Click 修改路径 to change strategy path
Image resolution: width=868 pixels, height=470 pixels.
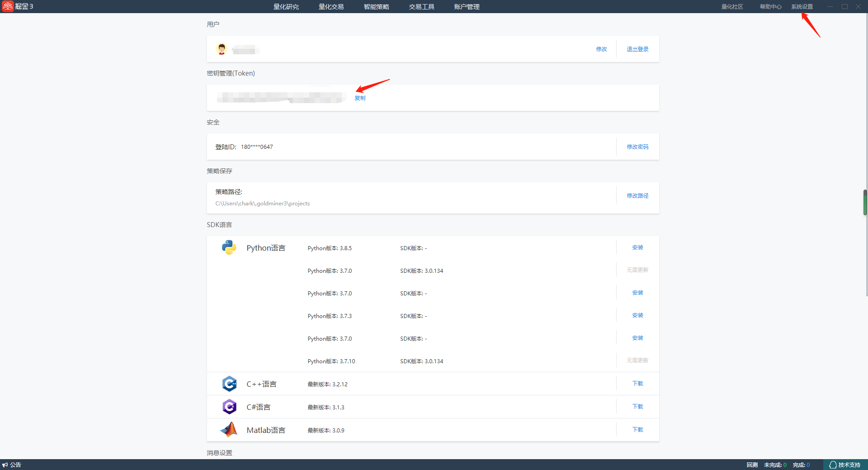tap(637, 196)
